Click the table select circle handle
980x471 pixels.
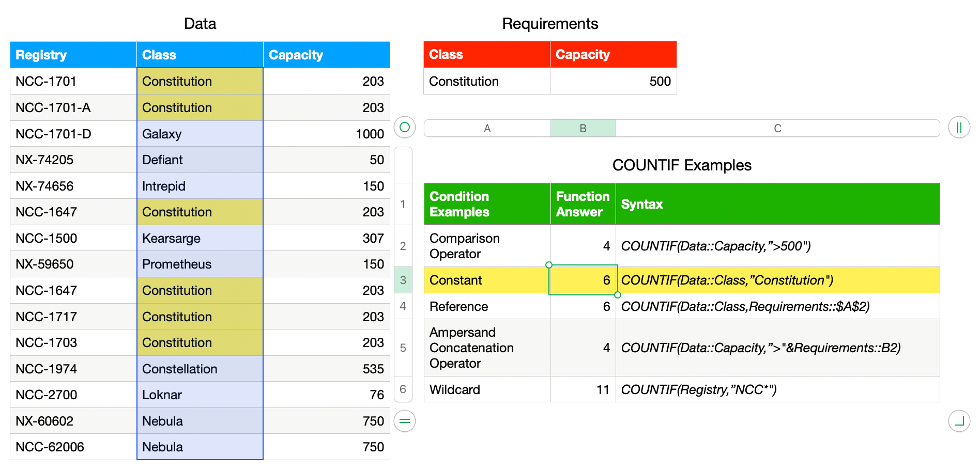point(405,127)
